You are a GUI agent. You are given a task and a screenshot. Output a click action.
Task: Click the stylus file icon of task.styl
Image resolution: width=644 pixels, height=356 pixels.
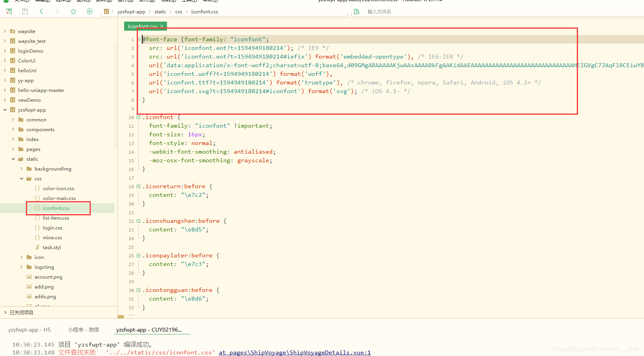click(37, 247)
